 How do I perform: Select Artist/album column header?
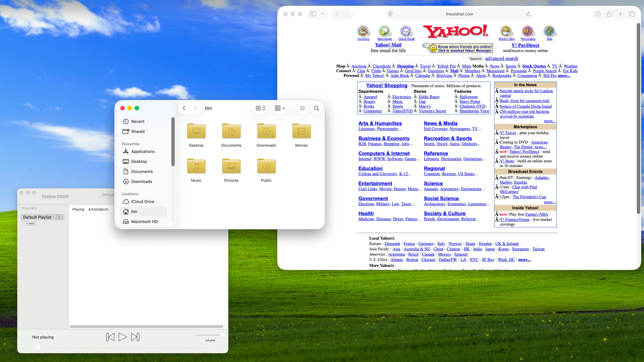pyautogui.click(x=98, y=209)
